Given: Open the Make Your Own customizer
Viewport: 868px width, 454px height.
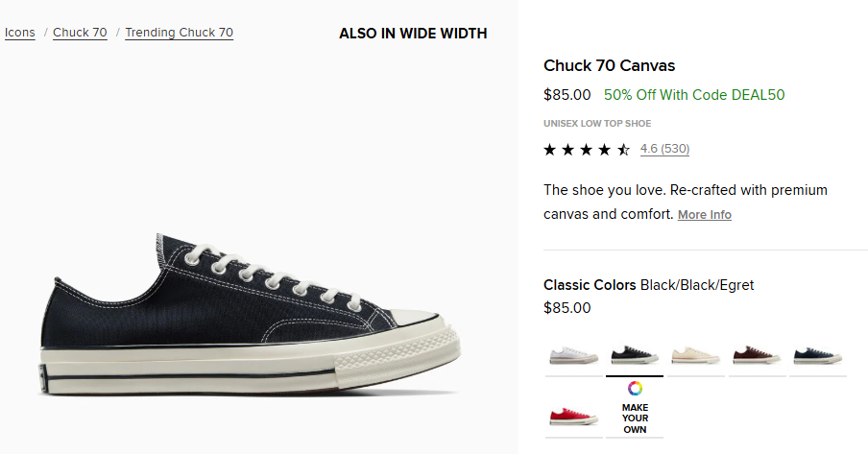Looking at the screenshot, I should [635, 409].
